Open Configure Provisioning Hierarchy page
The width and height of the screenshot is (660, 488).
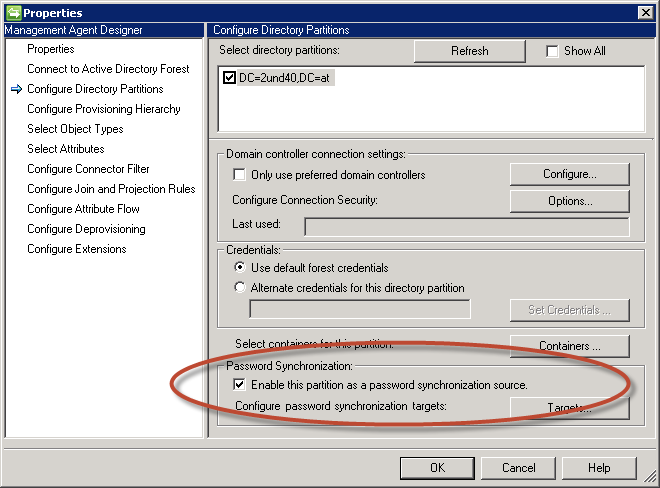coord(103,109)
